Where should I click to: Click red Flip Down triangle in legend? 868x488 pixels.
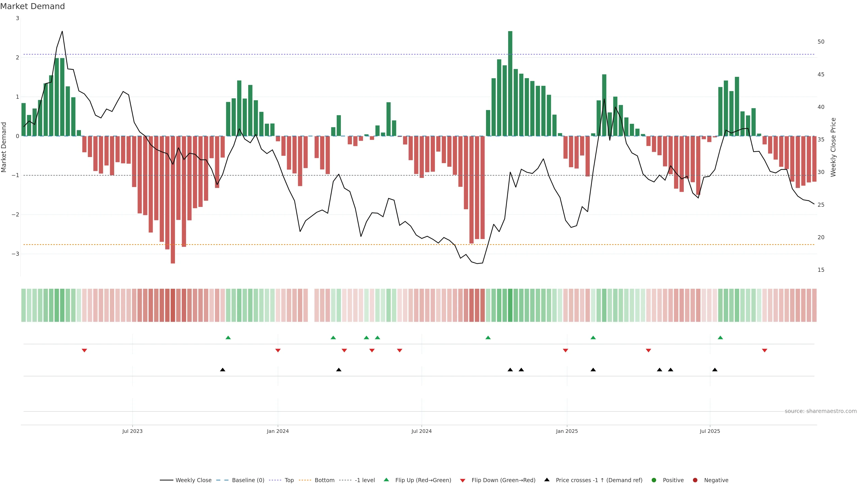(463, 481)
